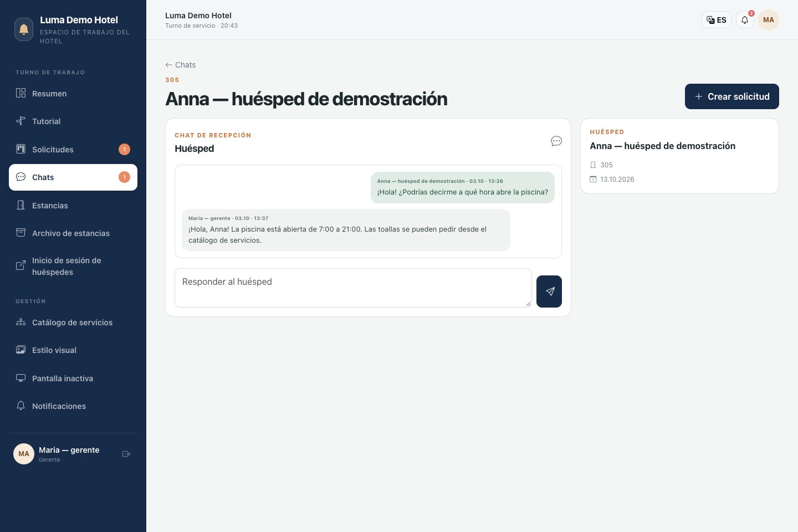Open the Notificaciones bell icon in sidebar
The width and height of the screenshot is (798, 532).
(21, 406)
